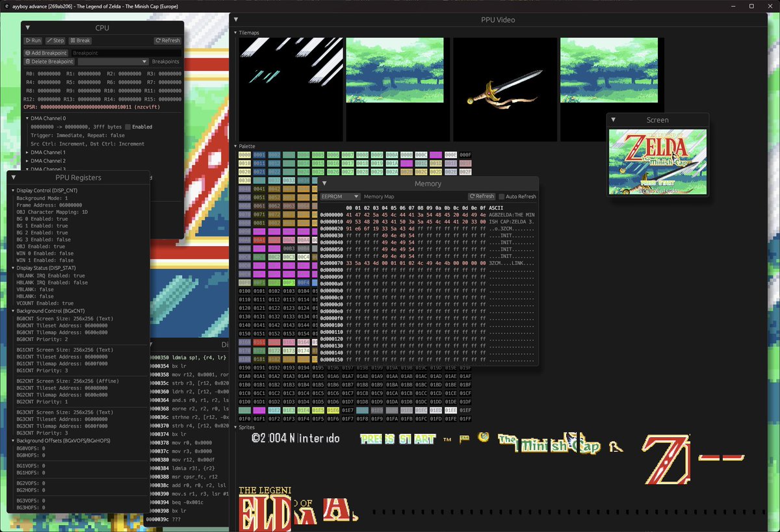Click palette swatch 00F3
The width and height of the screenshot is (780, 532).
pyautogui.click(x=289, y=283)
